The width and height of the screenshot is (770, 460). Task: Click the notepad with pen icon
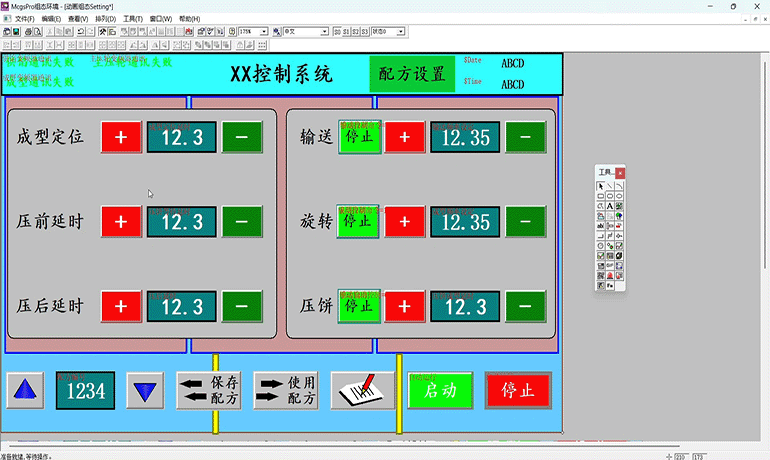[362, 389]
